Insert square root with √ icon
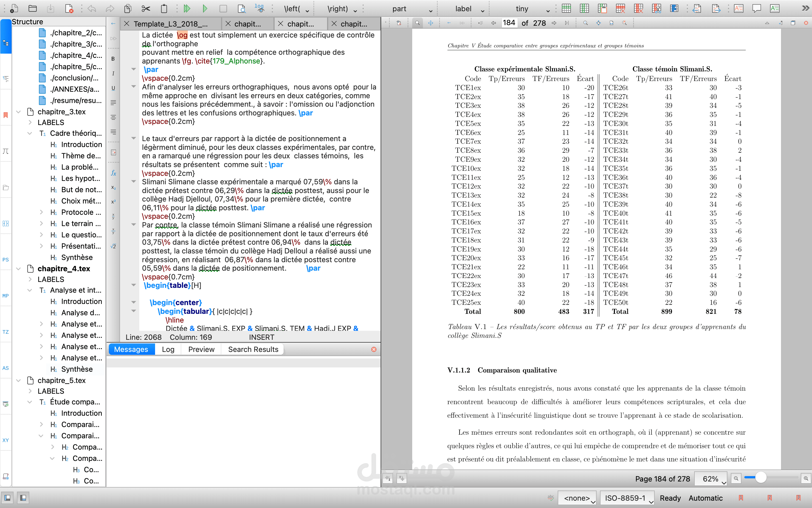 [x=113, y=246]
